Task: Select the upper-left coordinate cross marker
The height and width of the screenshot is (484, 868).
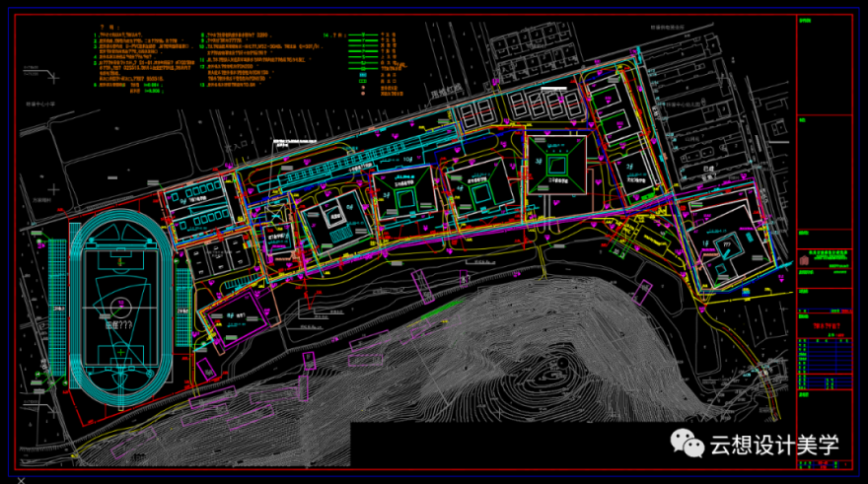Action: 36,70
